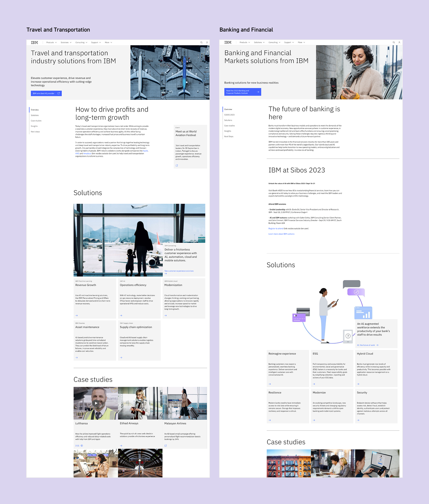Open Etihad Airways case study thumbnail

pyautogui.click(x=140, y=403)
